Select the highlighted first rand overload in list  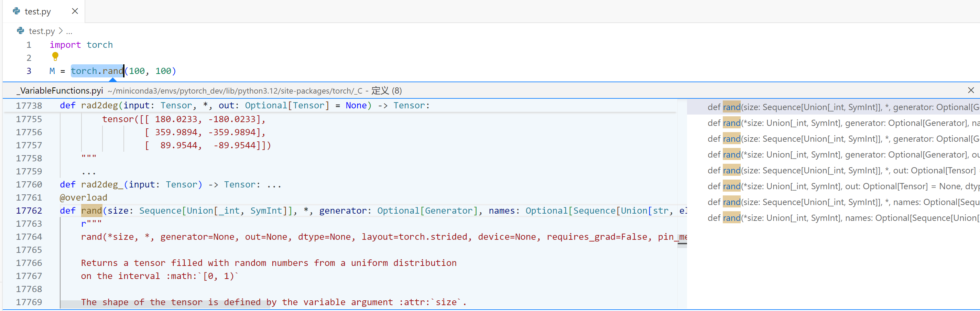pyautogui.click(x=837, y=107)
